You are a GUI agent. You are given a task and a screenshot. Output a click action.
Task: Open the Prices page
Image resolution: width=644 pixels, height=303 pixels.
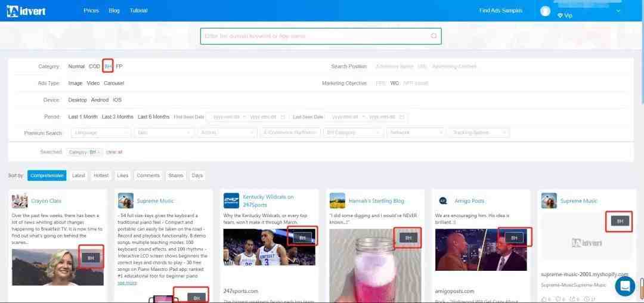91,11
